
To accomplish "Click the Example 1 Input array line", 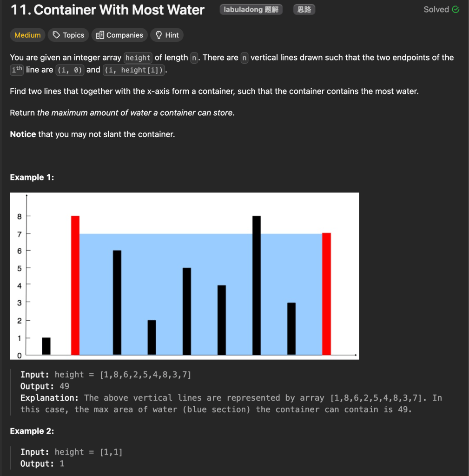I will pyautogui.click(x=106, y=375).
